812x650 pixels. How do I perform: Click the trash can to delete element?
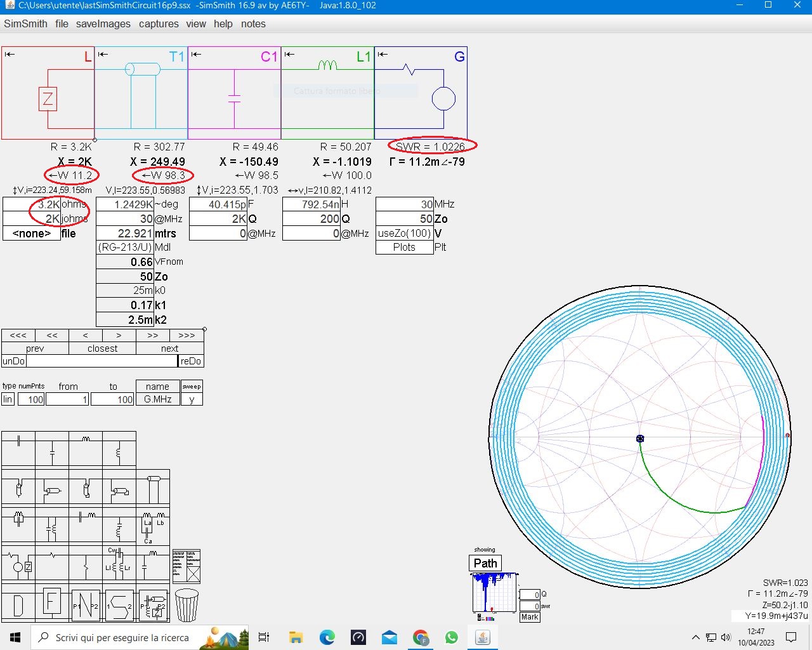click(187, 605)
